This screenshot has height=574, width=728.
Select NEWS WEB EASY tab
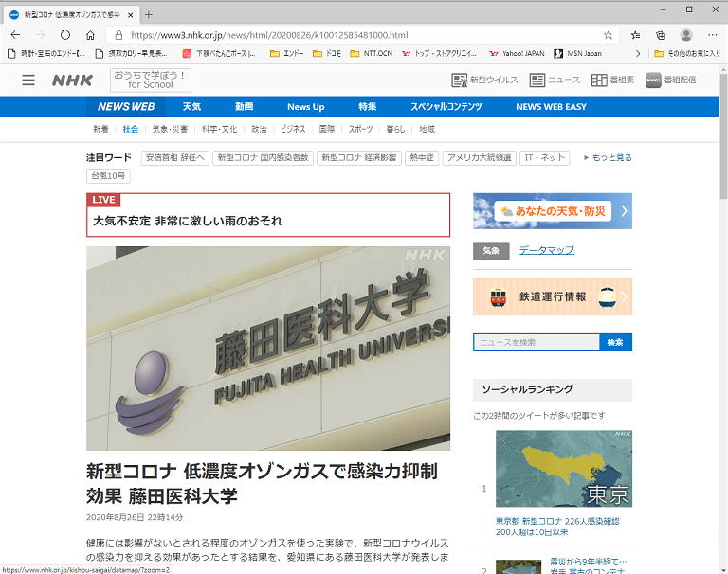tap(551, 107)
